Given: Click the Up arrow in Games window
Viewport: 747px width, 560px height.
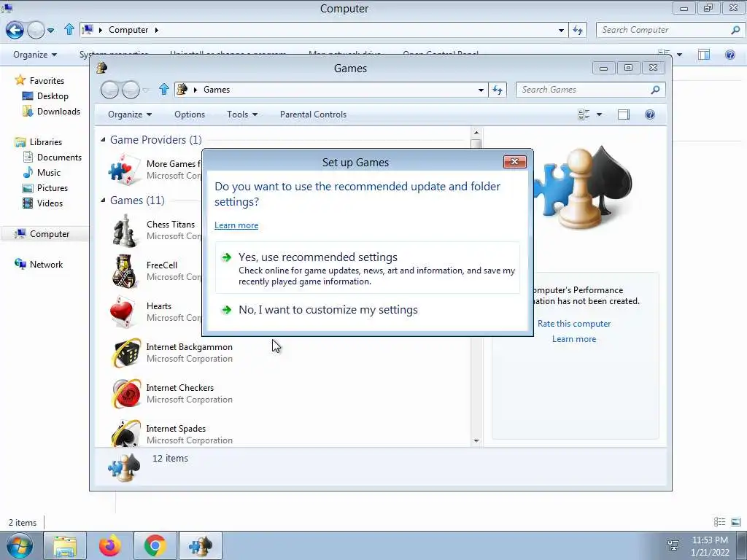Looking at the screenshot, I should tap(164, 90).
